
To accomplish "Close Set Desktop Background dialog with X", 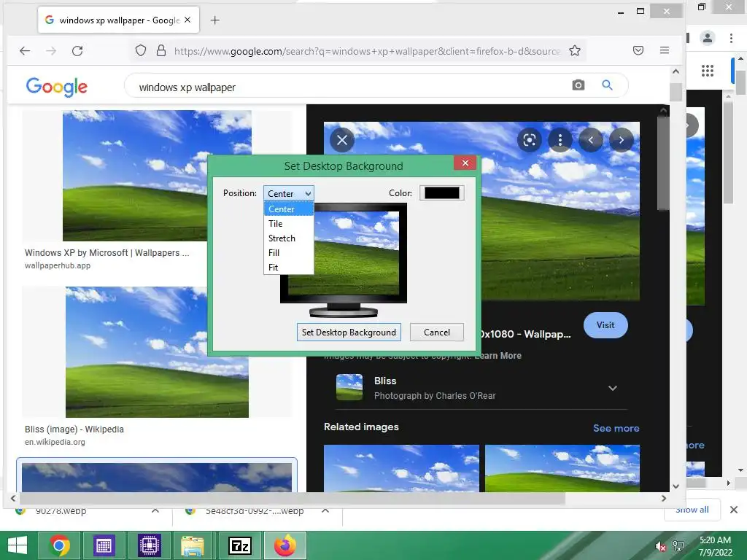I will pyautogui.click(x=465, y=163).
